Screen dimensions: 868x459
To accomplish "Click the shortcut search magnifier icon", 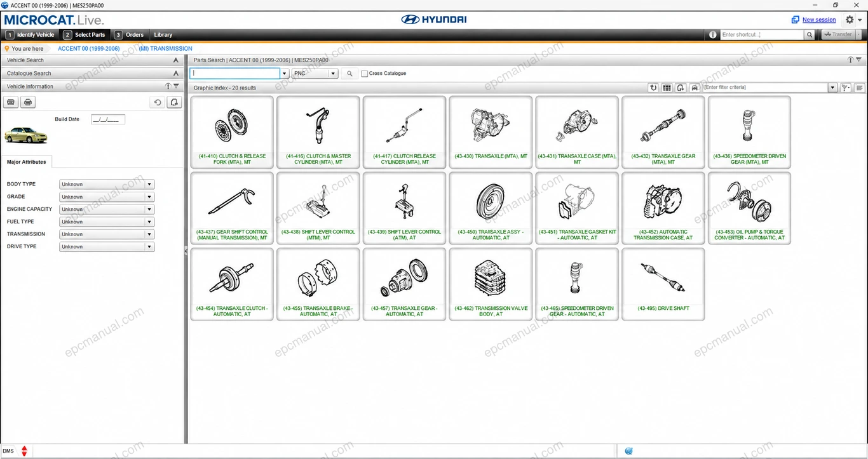I will tap(810, 35).
